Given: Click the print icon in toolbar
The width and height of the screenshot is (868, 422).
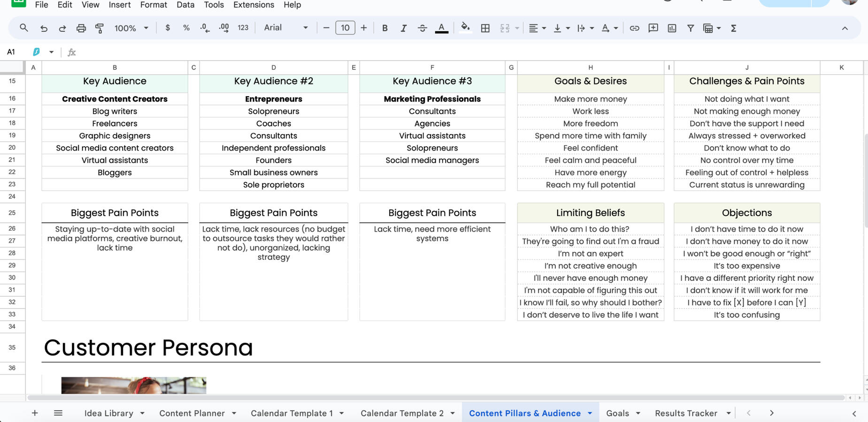Looking at the screenshot, I should 81,28.
